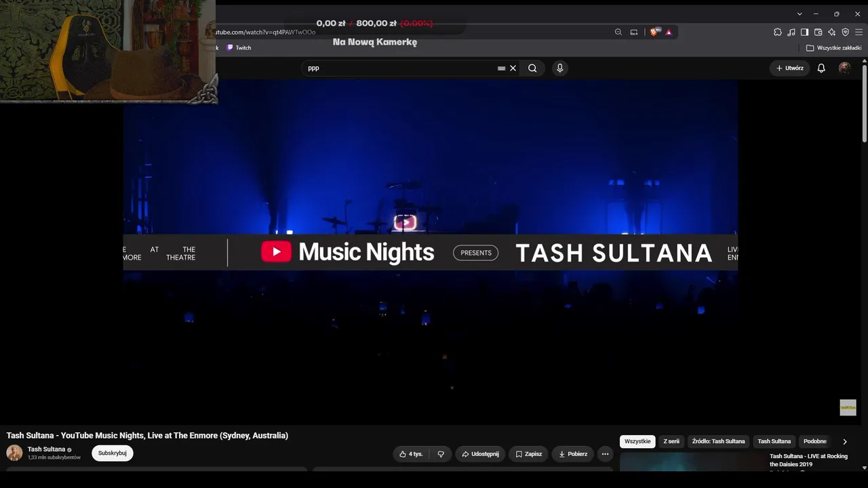This screenshot has width=868, height=488.
Task: Open Tash Sultana channel avatar
Action: 14,453
